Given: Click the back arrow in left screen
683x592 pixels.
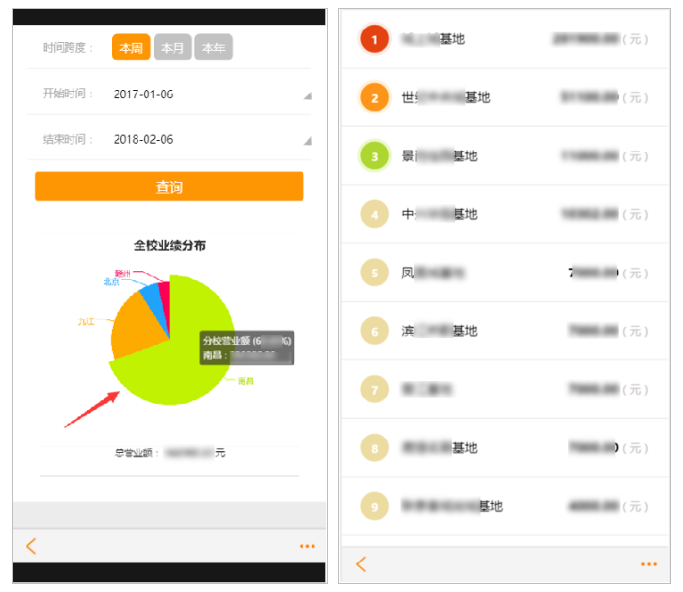Looking at the screenshot, I should [x=31, y=546].
